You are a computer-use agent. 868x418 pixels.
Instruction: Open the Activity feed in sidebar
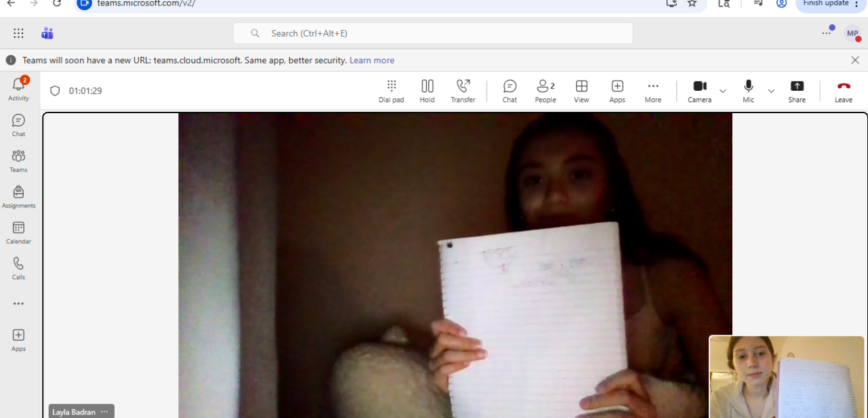click(18, 89)
